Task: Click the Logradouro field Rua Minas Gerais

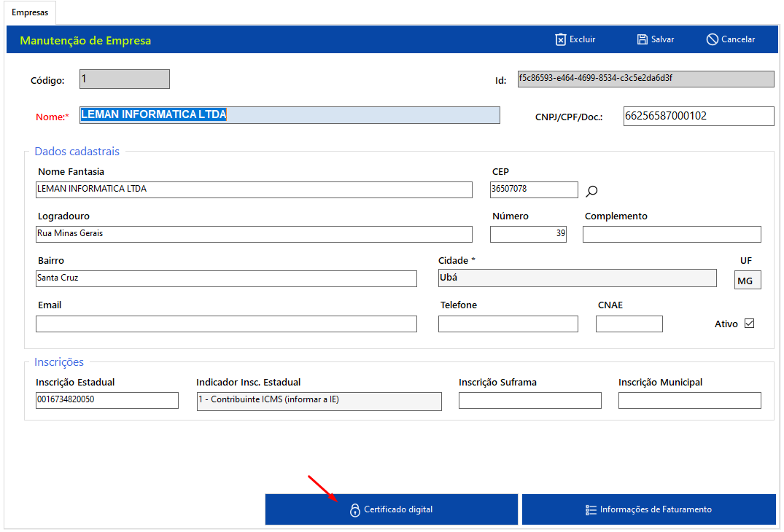Action: [x=254, y=234]
